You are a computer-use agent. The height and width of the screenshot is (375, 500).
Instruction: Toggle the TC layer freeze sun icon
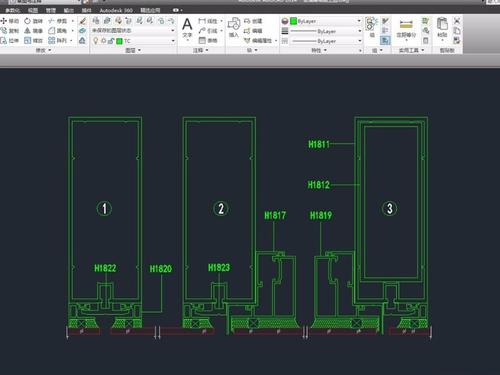103,41
